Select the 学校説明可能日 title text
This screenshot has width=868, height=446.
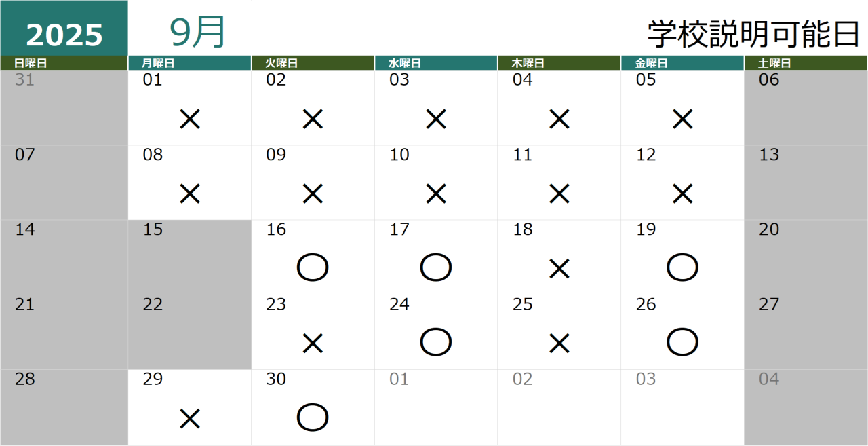tap(754, 34)
